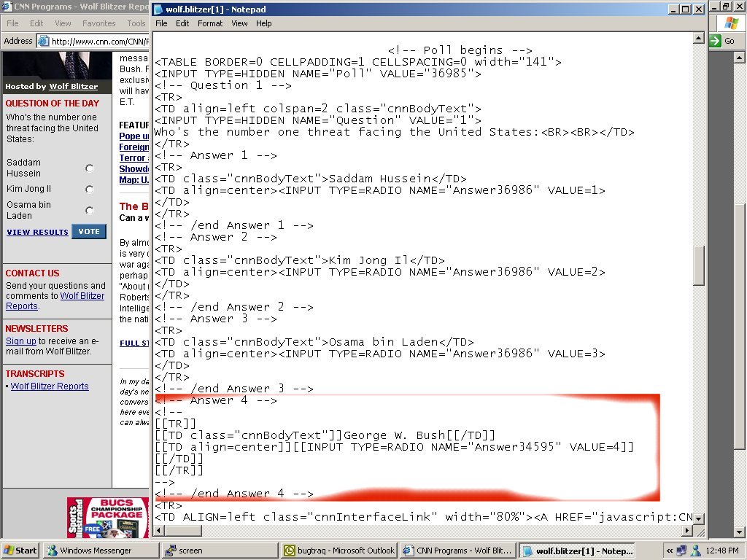This screenshot has width=747, height=560.
Task: Click the Notepad icon in title bar
Action: coord(159,9)
